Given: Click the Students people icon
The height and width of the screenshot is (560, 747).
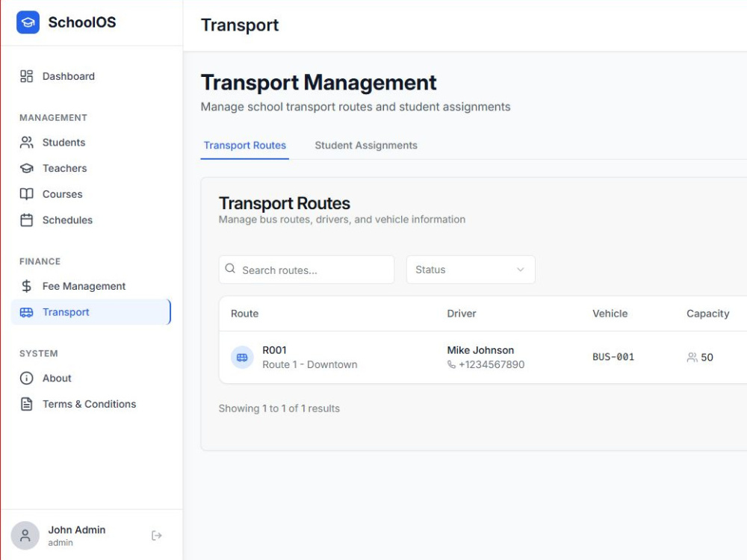Looking at the screenshot, I should point(27,143).
